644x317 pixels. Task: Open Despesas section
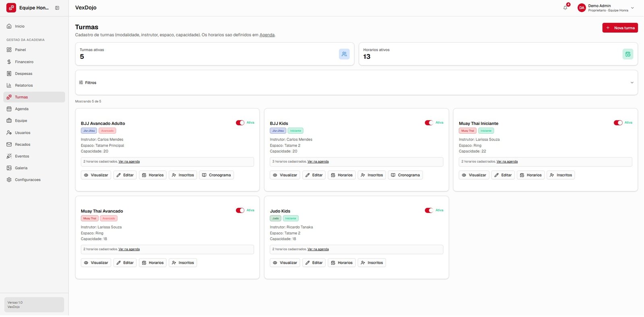(x=34, y=73)
